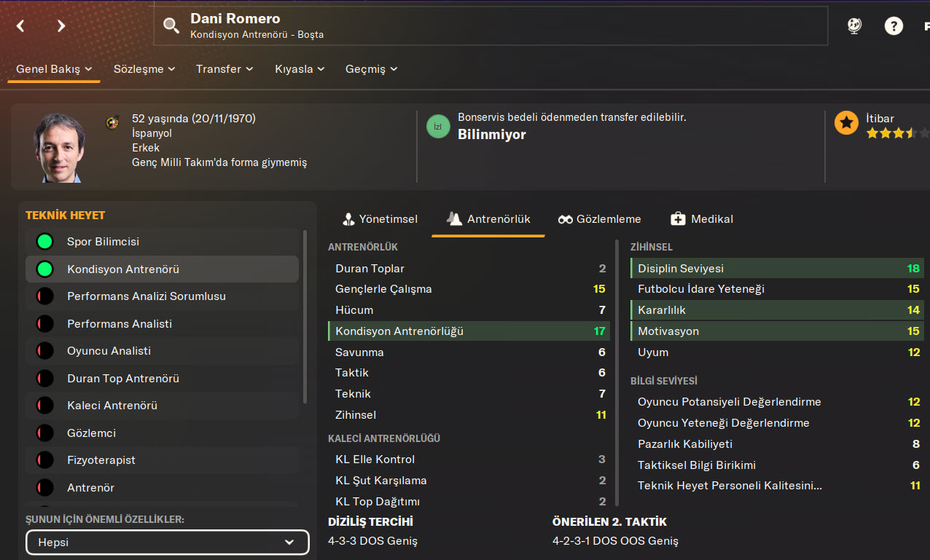
Task: Click the Spanish national team crest icon
Action: tap(112, 122)
